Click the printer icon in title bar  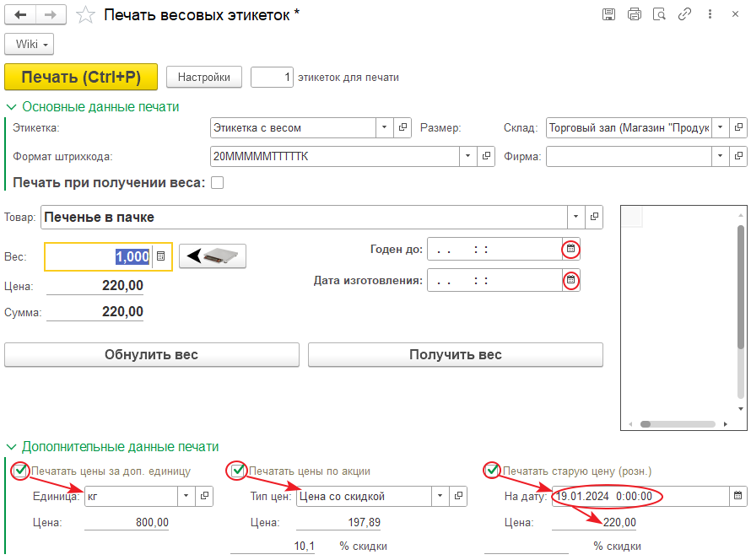point(634,14)
